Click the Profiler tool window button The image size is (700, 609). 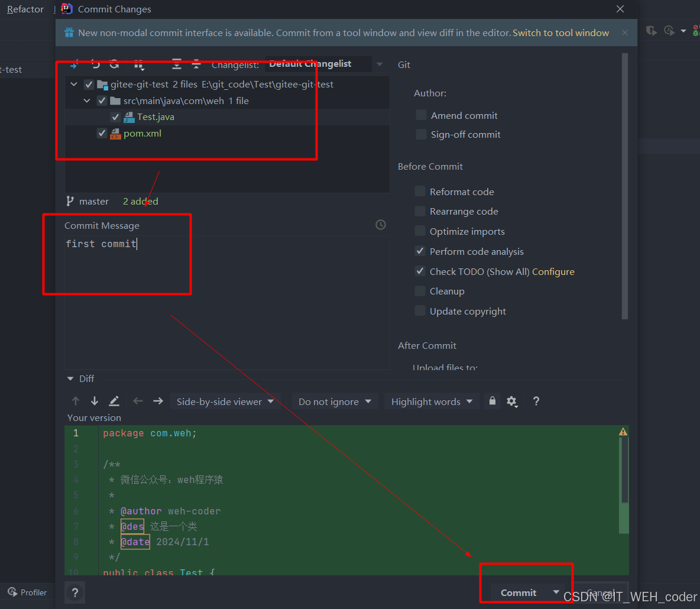[x=28, y=592]
